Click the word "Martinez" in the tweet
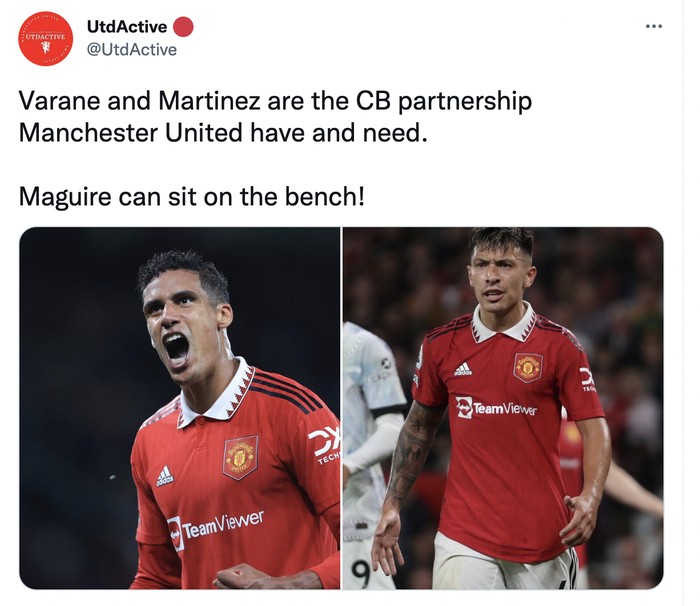700x606 pixels. pos(209,100)
